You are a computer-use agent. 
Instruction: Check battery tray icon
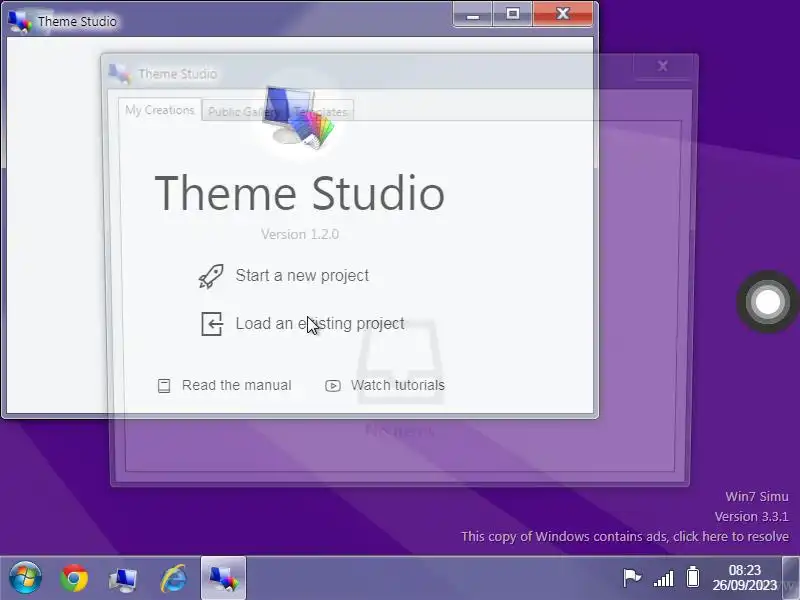[693, 577]
